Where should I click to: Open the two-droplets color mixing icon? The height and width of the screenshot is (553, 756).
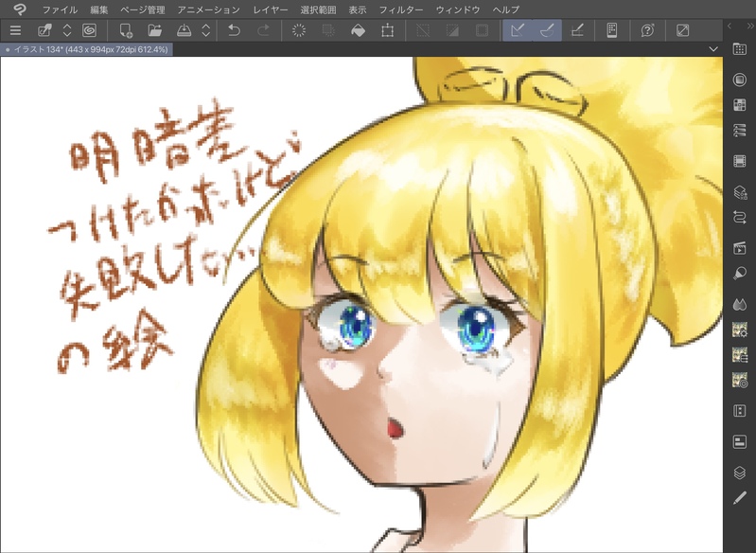pyautogui.click(x=740, y=304)
